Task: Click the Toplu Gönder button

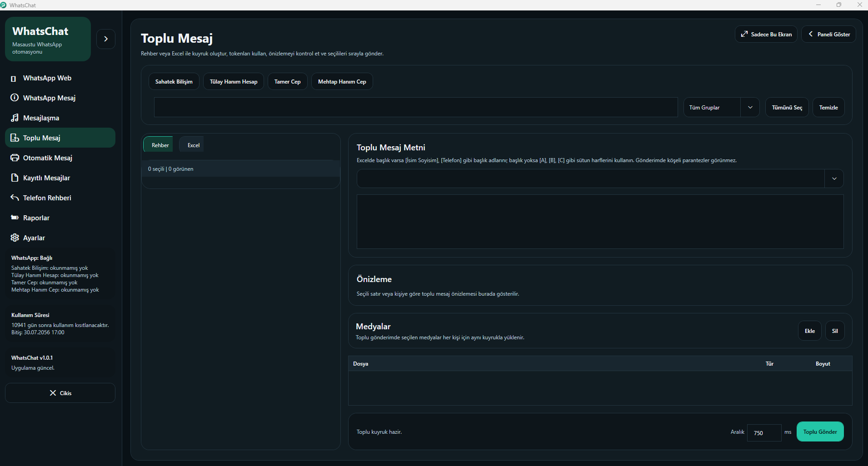Action: (820, 432)
